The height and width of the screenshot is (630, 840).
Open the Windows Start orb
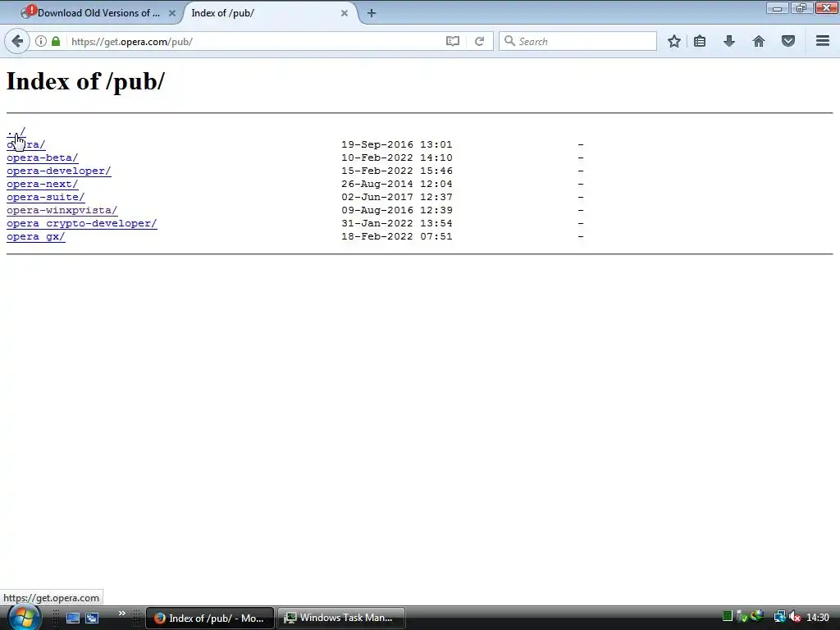[x=24, y=618]
